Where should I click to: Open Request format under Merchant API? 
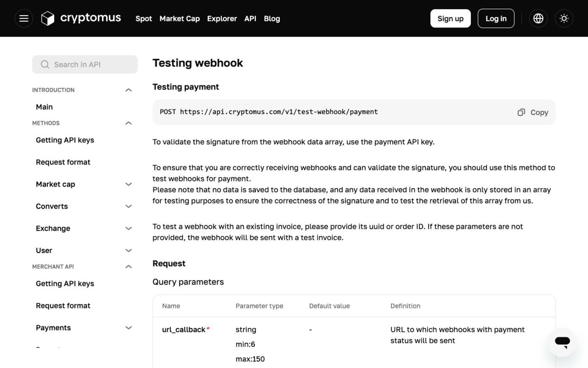pos(63,306)
